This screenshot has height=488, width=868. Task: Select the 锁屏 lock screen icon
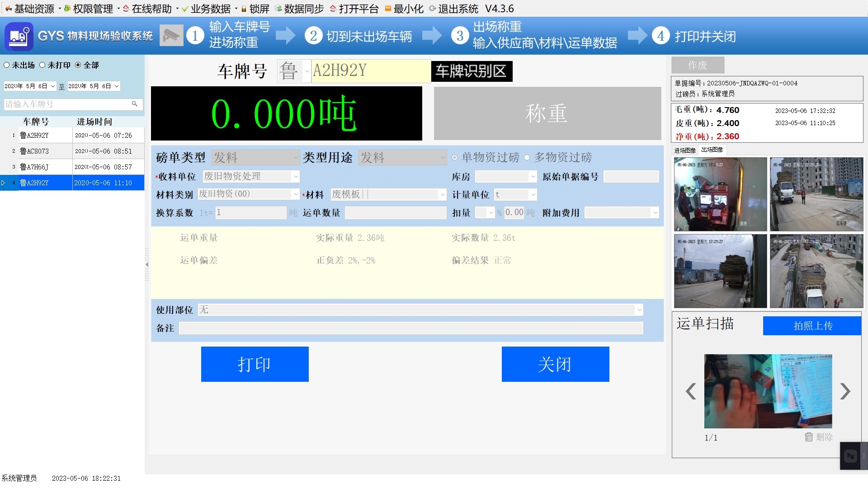pyautogui.click(x=243, y=9)
